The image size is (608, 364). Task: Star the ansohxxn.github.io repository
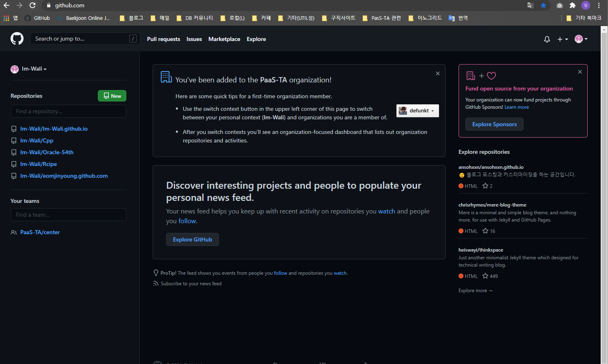[x=485, y=186]
